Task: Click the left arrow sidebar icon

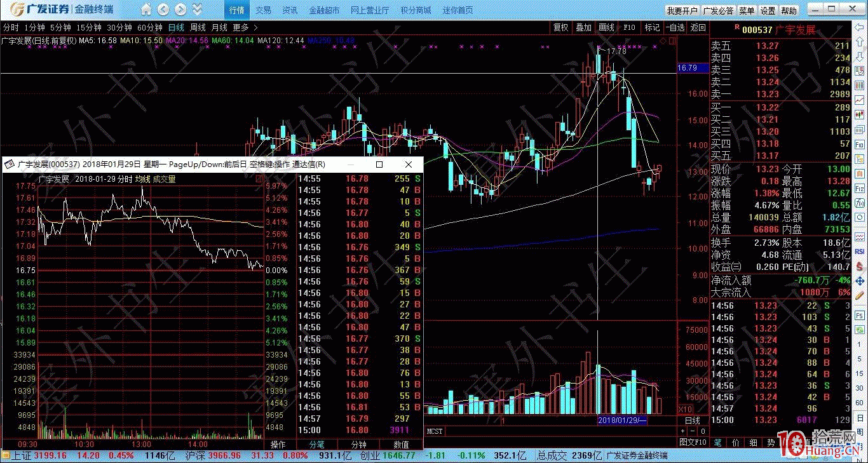Action: click(x=860, y=28)
